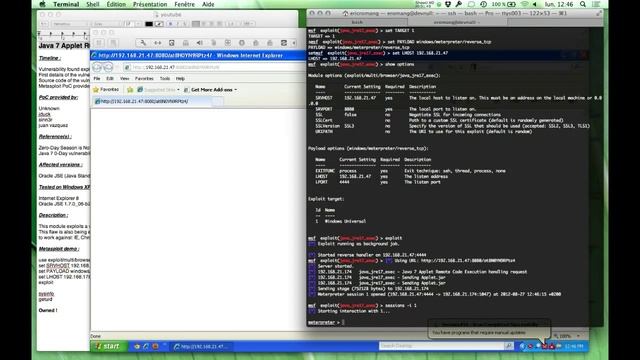
Task: Click the Internet Explorer address bar
Action: click(214, 67)
